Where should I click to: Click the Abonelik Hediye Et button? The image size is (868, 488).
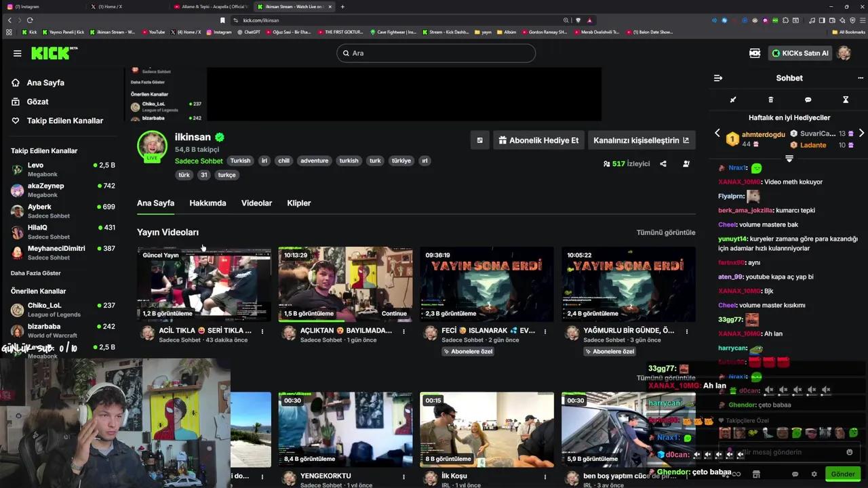click(538, 140)
